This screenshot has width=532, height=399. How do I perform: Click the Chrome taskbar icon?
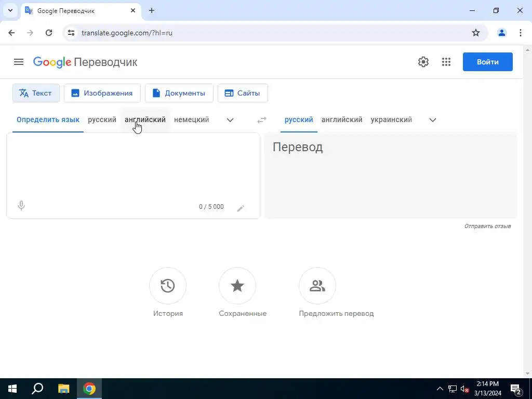tap(89, 389)
